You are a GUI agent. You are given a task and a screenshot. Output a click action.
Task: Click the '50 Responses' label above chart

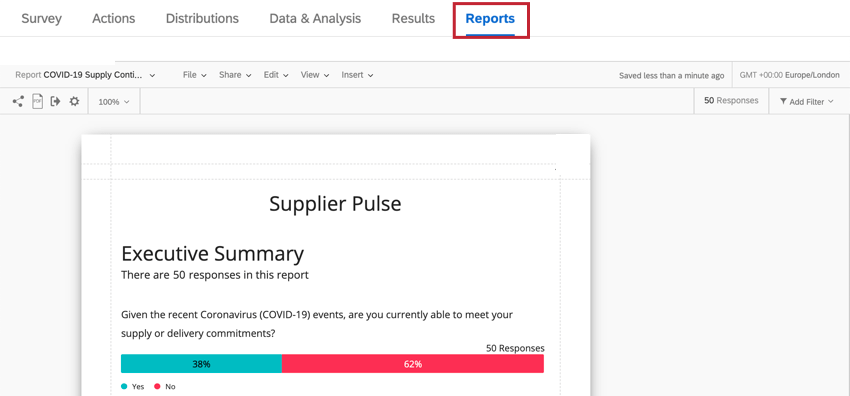tap(515, 348)
